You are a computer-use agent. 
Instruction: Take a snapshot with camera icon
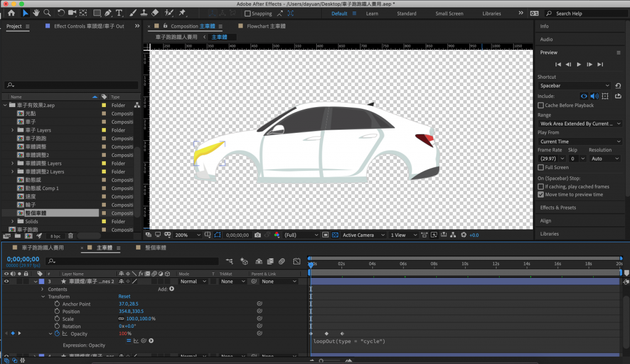pyautogui.click(x=257, y=235)
